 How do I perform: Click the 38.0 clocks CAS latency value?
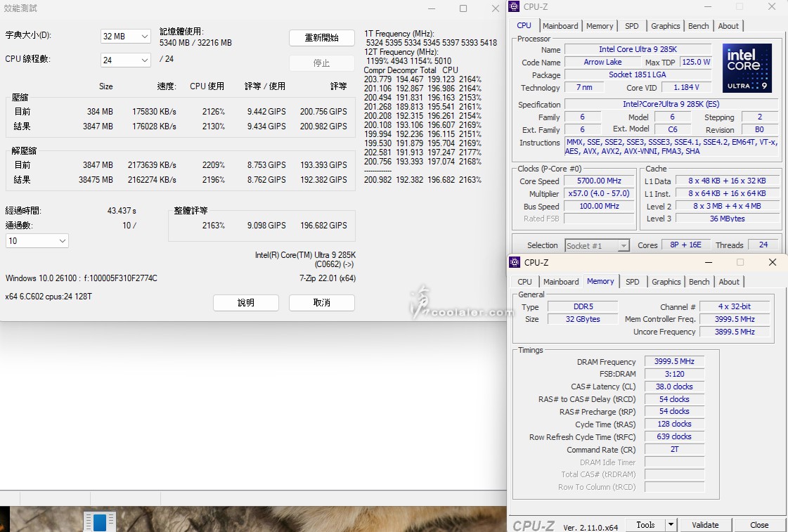tap(674, 387)
